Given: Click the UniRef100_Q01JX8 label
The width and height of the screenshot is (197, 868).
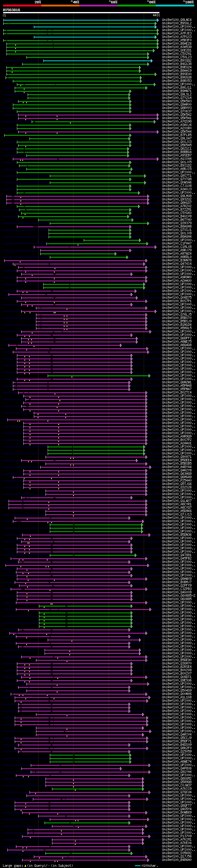Looking at the screenshot, I should (177, 233).
